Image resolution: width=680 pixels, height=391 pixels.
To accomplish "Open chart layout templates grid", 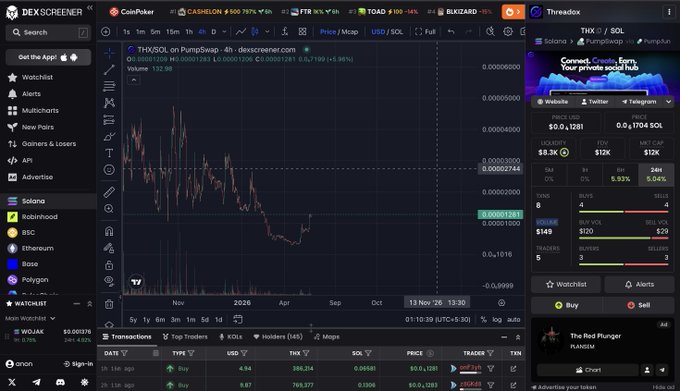I will (x=302, y=32).
